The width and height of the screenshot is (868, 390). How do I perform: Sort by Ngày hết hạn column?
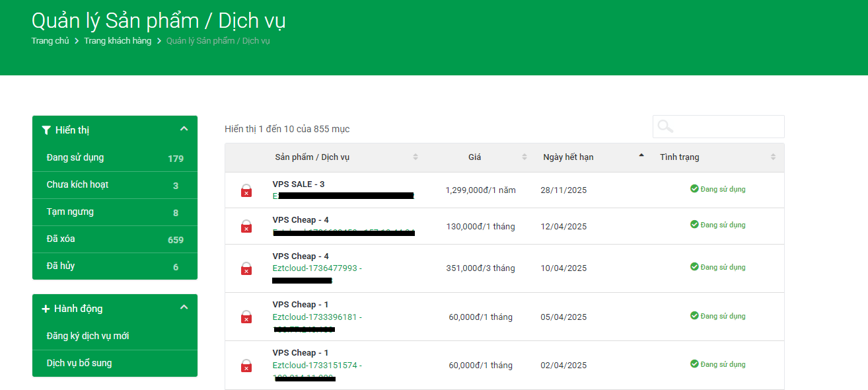568,157
